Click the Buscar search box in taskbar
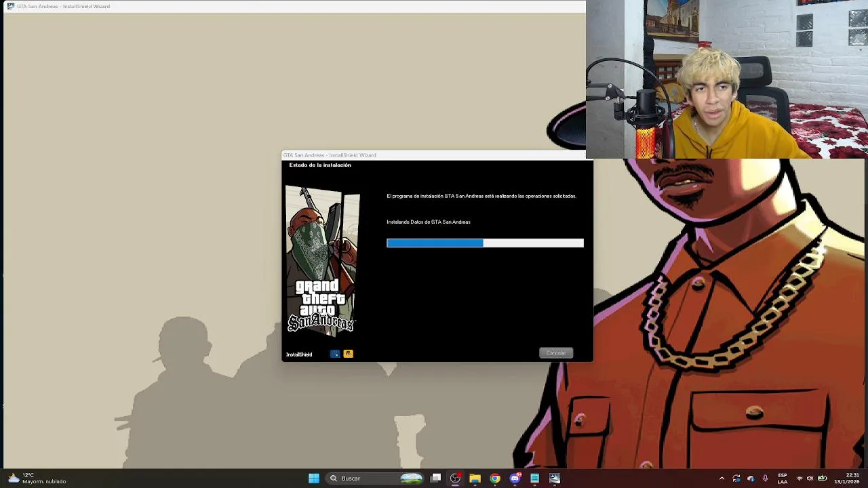Viewport: 868px width, 488px height. pyautogui.click(x=375, y=479)
